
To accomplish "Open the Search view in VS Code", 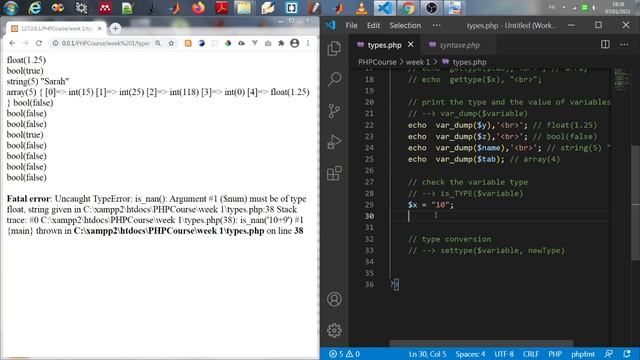I will tap(334, 79).
